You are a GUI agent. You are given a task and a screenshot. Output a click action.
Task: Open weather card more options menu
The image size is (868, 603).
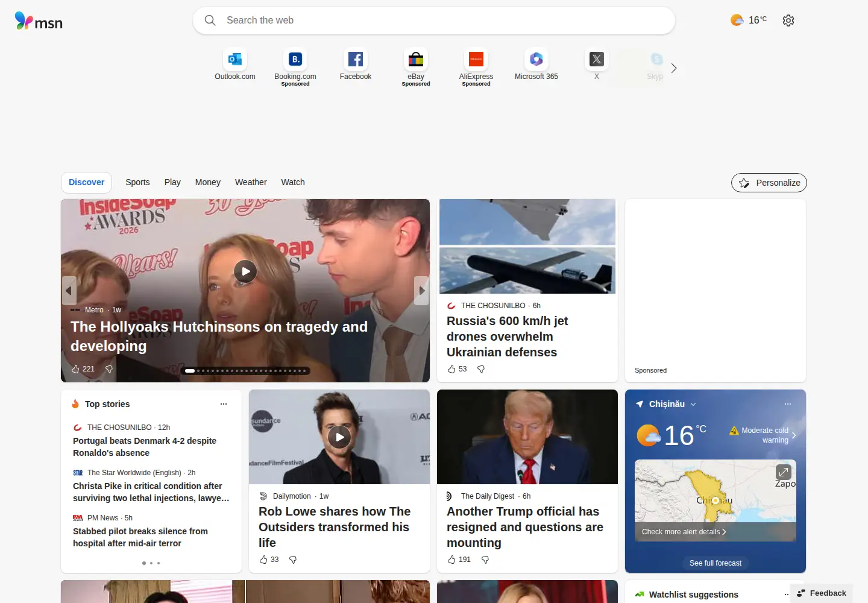point(788,404)
